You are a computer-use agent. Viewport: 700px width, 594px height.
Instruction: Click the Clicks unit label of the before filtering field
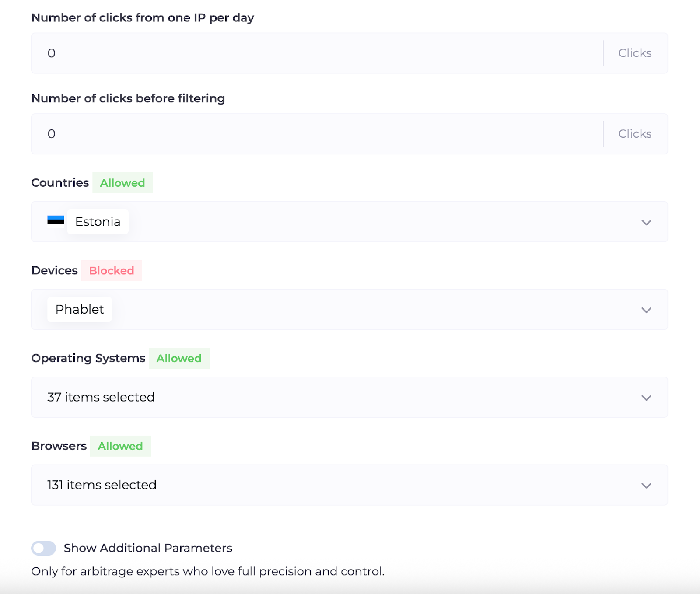pos(635,134)
